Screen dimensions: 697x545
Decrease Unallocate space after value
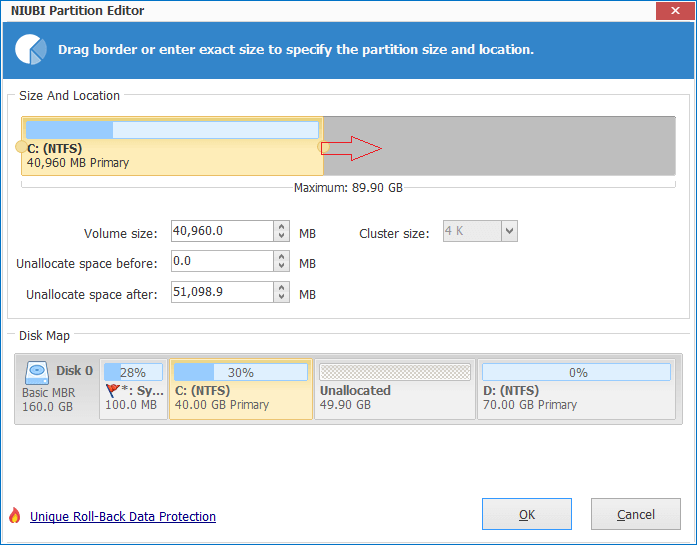coord(282,297)
